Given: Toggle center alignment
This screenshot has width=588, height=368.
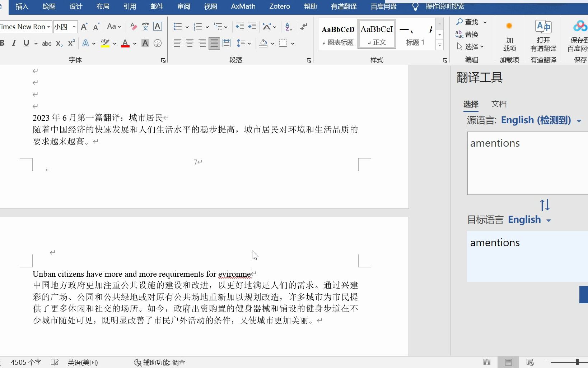Looking at the screenshot, I should [x=190, y=43].
